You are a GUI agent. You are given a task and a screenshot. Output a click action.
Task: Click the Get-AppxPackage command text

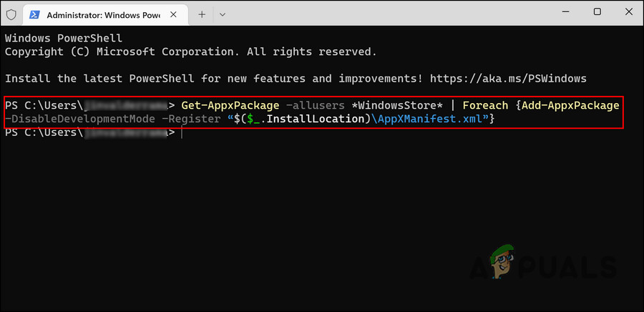pyautogui.click(x=230, y=105)
